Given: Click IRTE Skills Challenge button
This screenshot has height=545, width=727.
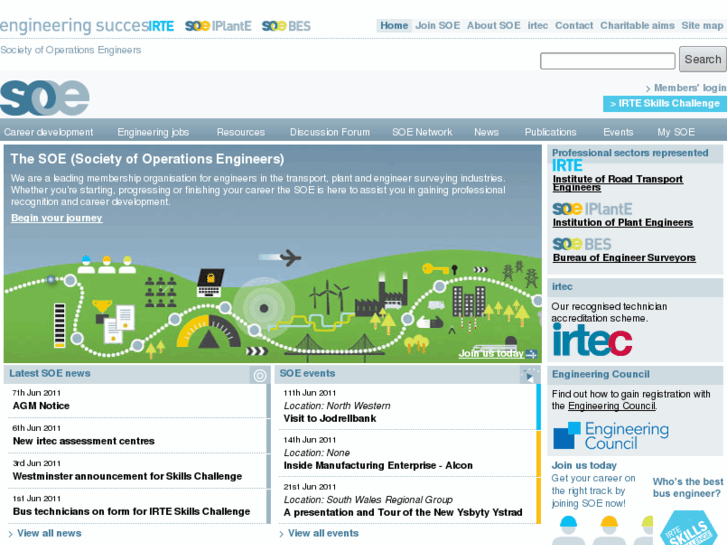Looking at the screenshot, I should (664, 103).
